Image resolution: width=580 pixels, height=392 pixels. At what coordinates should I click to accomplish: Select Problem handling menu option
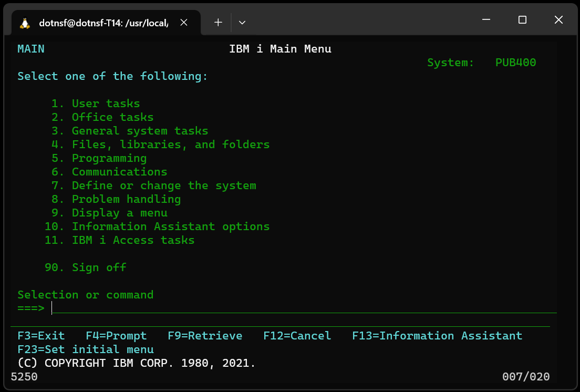(126, 199)
